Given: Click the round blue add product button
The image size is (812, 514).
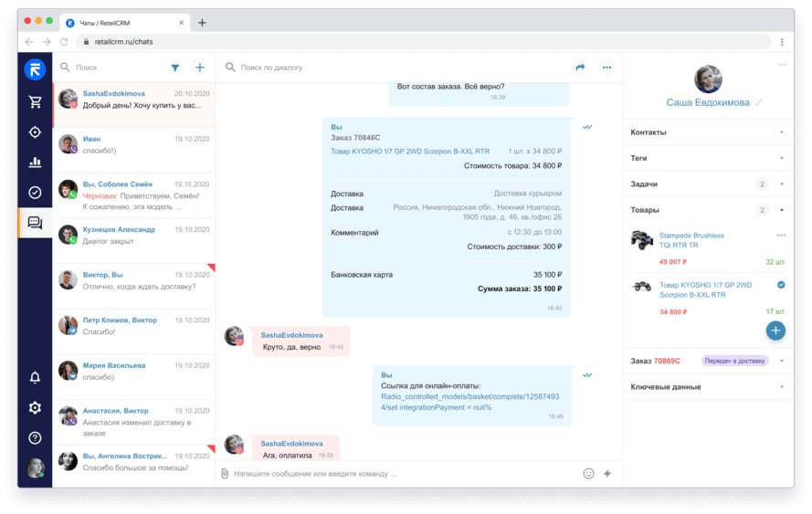Looking at the screenshot, I should pyautogui.click(x=775, y=330).
